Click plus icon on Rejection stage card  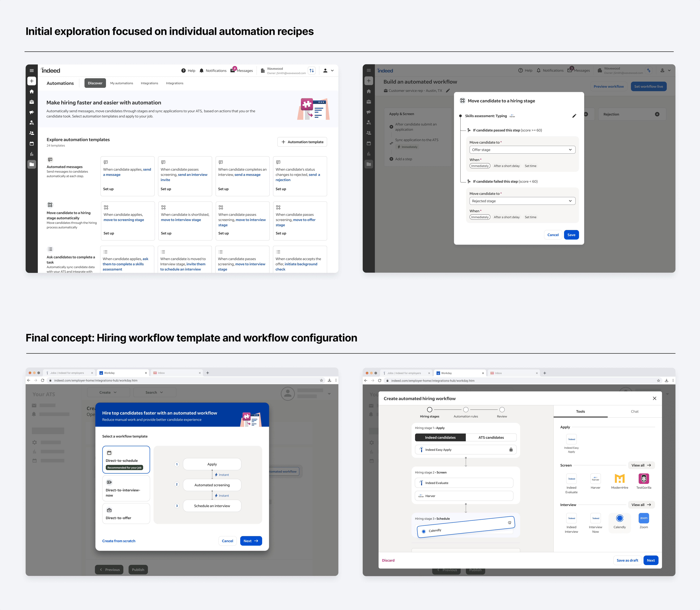coord(657,114)
